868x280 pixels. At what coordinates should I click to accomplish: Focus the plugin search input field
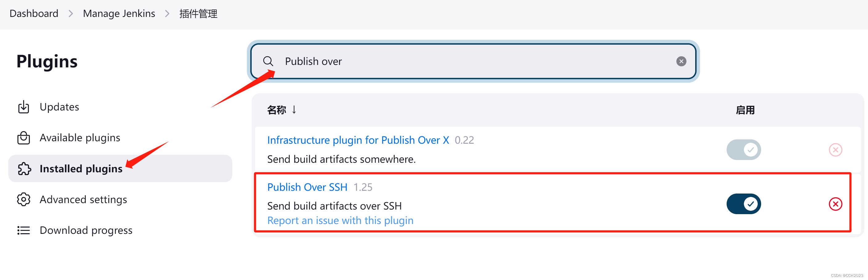472,61
